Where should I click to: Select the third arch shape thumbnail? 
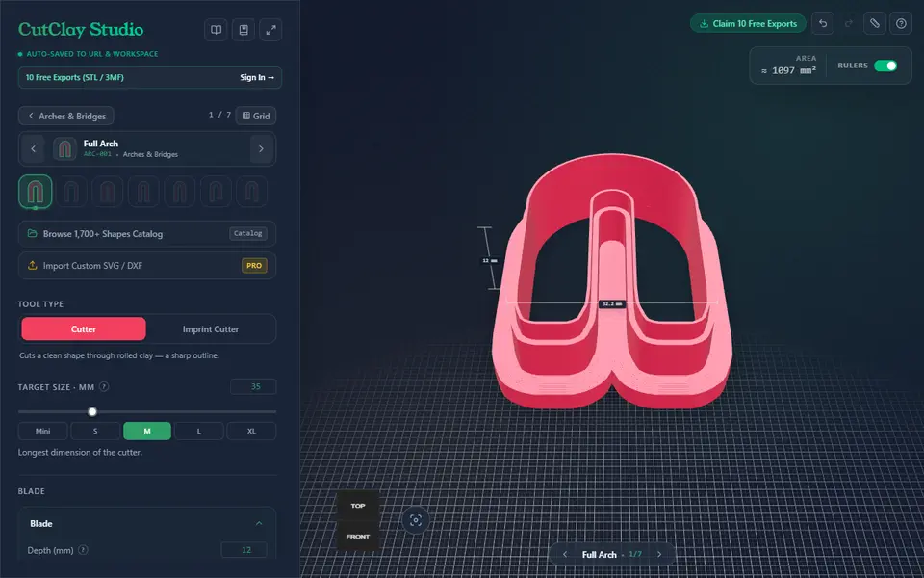(107, 192)
